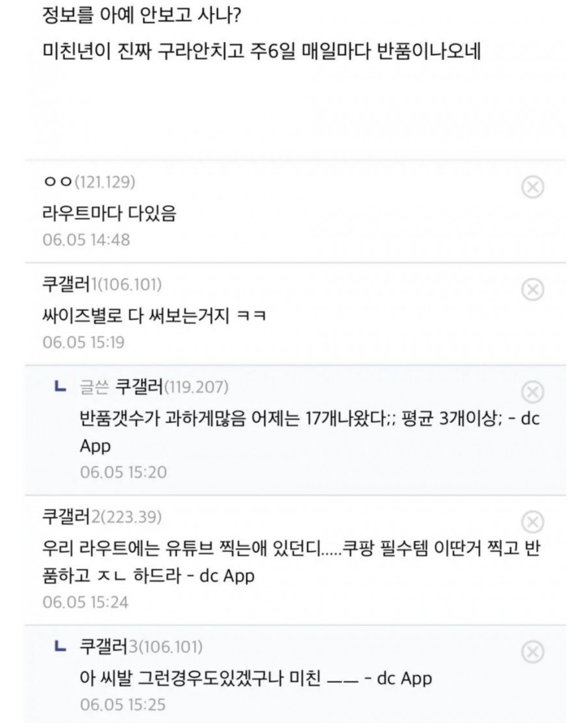The width and height of the screenshot is (588, 723).
Task: Select 쿠갤러3(106.101) nickname
Action: click(141, 647)
